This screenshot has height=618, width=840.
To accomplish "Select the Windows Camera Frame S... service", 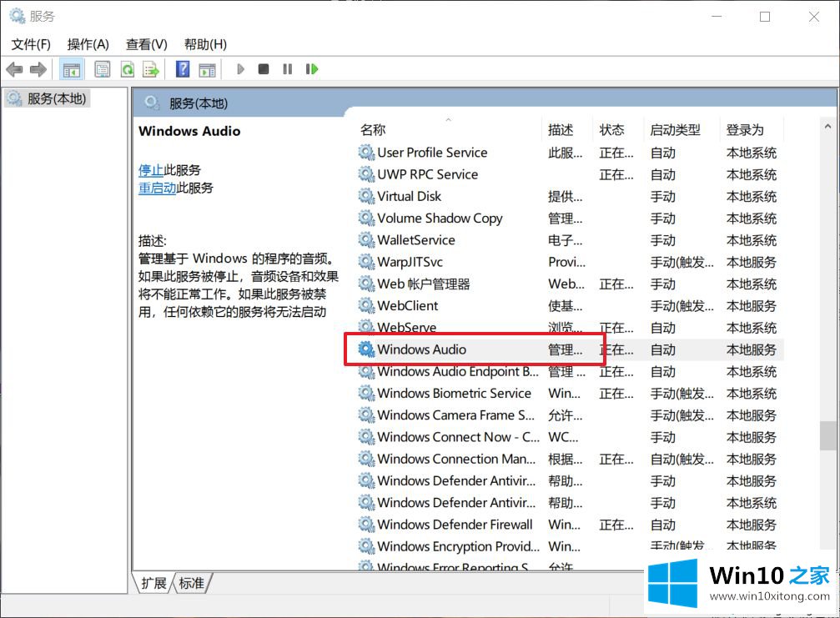I will point(455,415).
